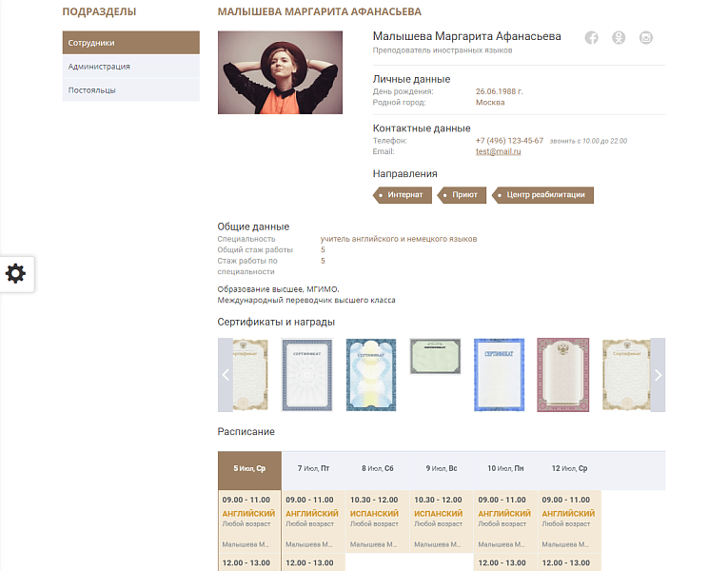This screenshot has height=571, width=728.
Task: Select the 8 Июл, Сб schedule tab
Action: (377, 468)
